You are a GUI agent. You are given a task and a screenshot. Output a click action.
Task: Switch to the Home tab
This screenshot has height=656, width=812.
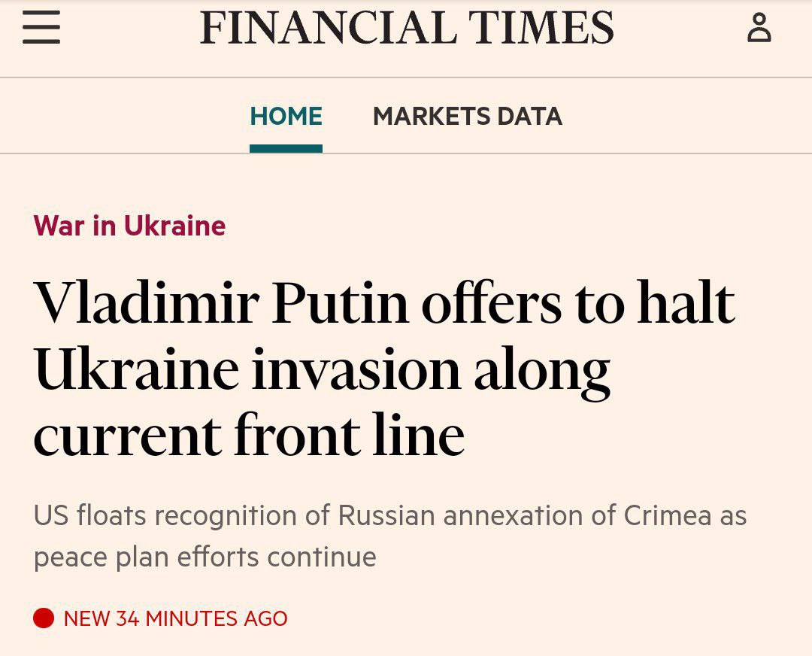(x=286, y=117)
